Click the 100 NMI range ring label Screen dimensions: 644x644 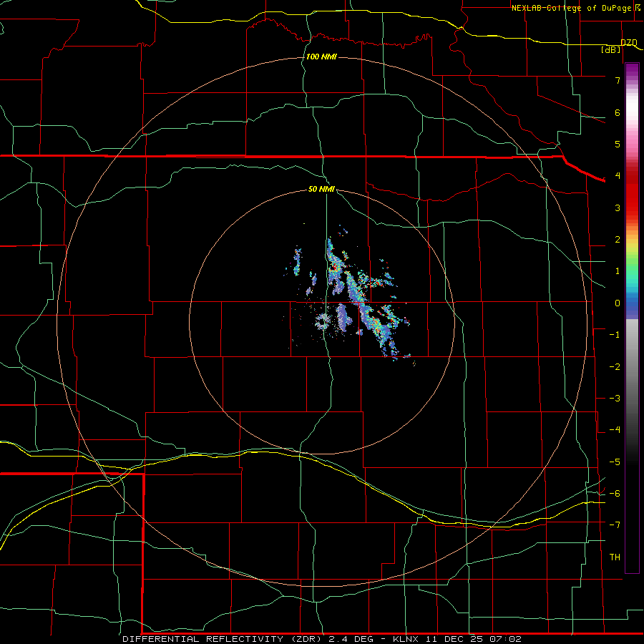pyautogui.click(x=321, y=57)
